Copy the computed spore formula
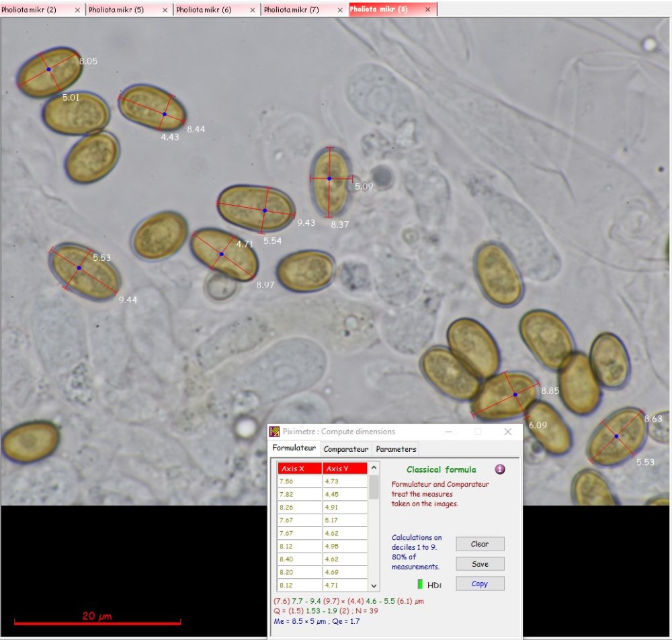Image resolution: width=672 pixels, height=640 pixels. pyautogui.click(x=479, y=584)
